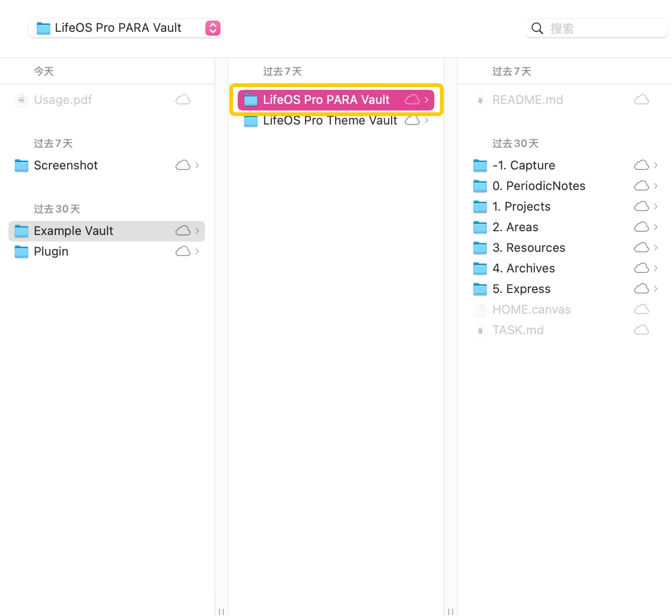Click the iCloud status icon beside Plugin
The image size is (672, 616).
coord(183,252)
